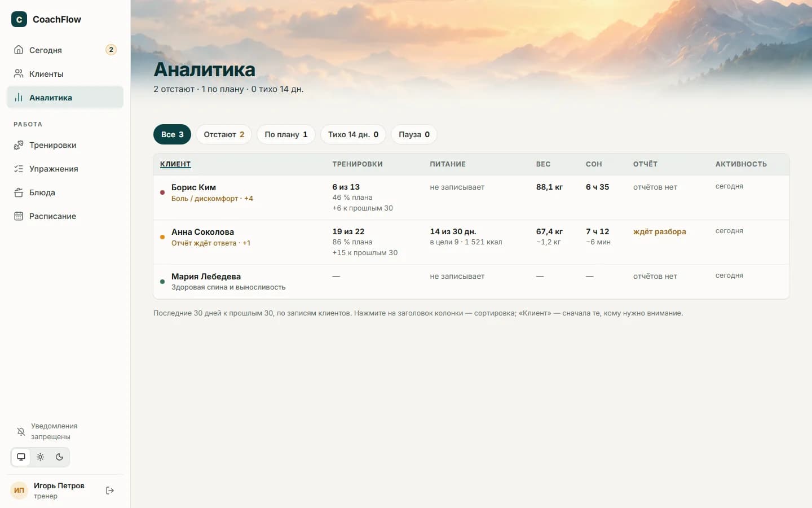Click the logout arrow icon

pyautogui.click(x=110, y=491)
